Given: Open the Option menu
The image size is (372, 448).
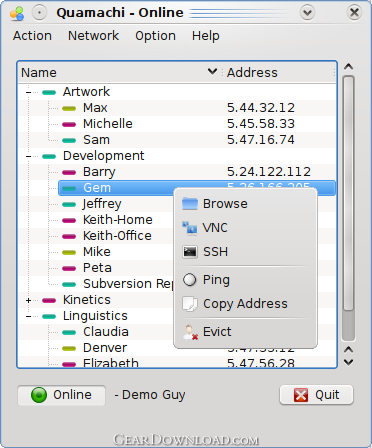Looking at the screenshot, I should (155, 36).
